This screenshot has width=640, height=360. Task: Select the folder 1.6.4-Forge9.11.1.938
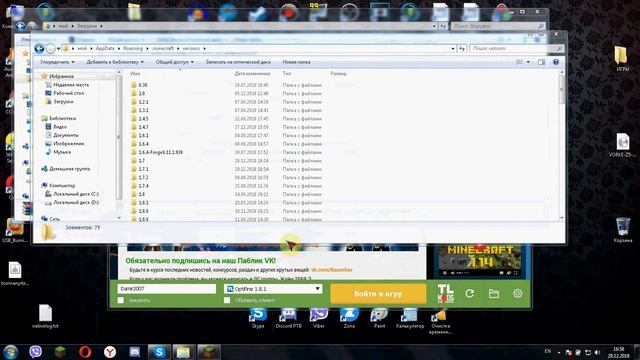click(x=160, y=152)
